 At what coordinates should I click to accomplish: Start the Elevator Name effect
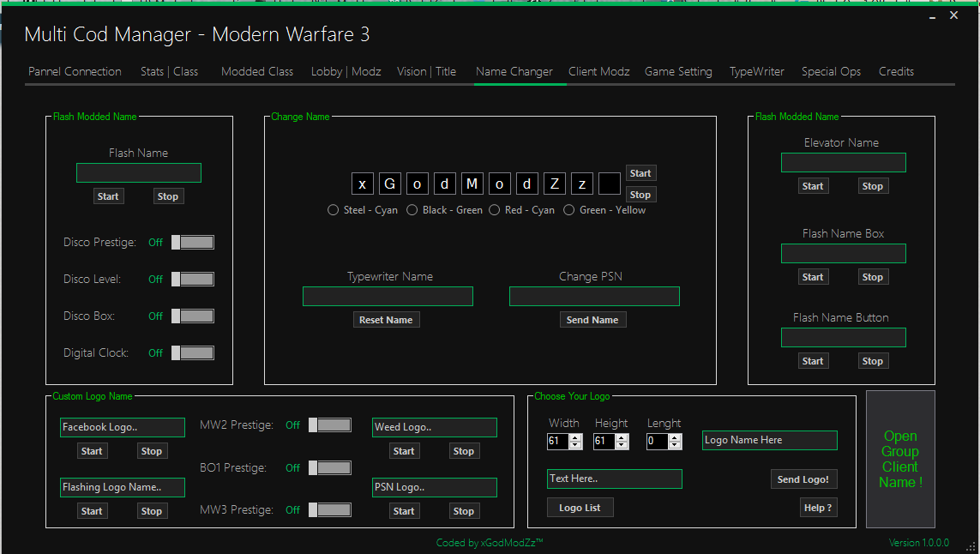coord(813,186)
